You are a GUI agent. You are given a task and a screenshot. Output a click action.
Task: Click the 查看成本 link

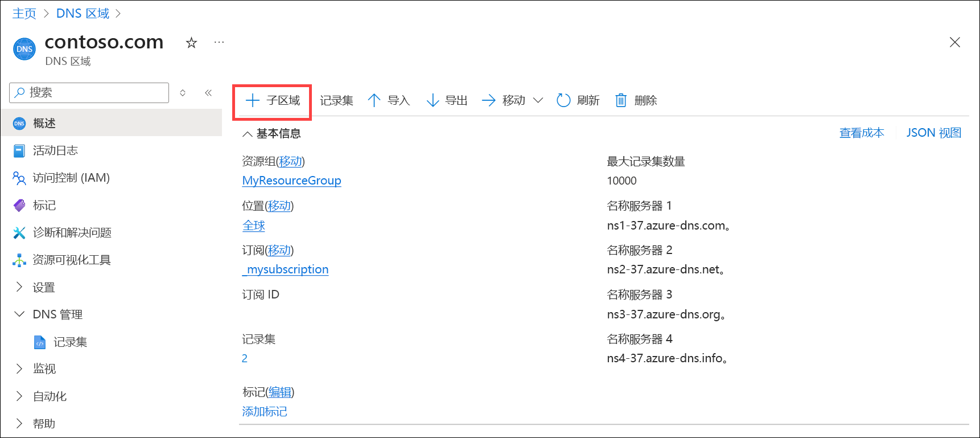pos(862,133)
